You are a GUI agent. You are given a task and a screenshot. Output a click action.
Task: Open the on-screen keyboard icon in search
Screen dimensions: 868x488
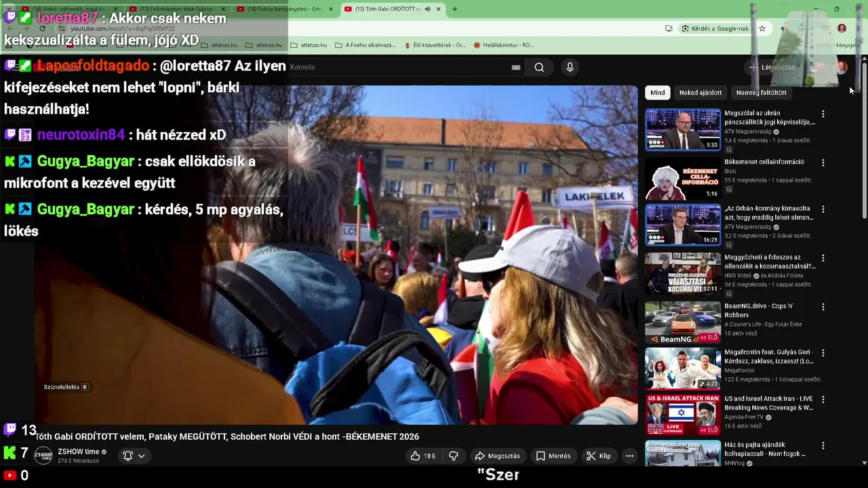coord(516,67)
